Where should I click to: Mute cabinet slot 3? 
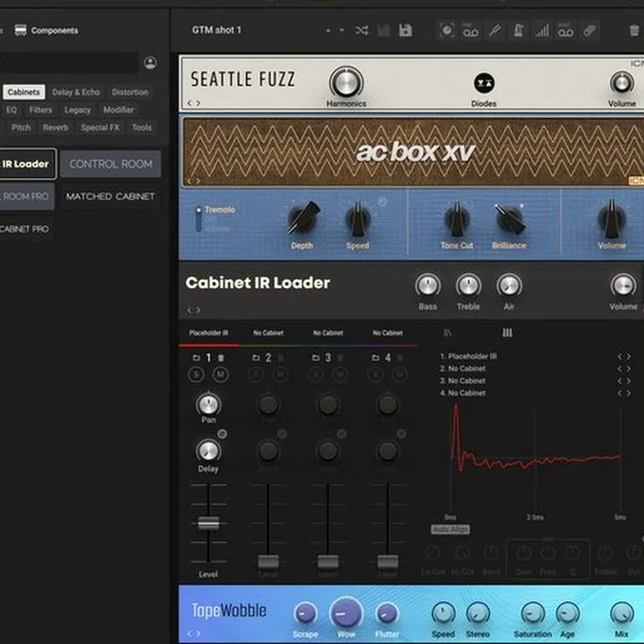pyautogui.click(x=340, y=375)
